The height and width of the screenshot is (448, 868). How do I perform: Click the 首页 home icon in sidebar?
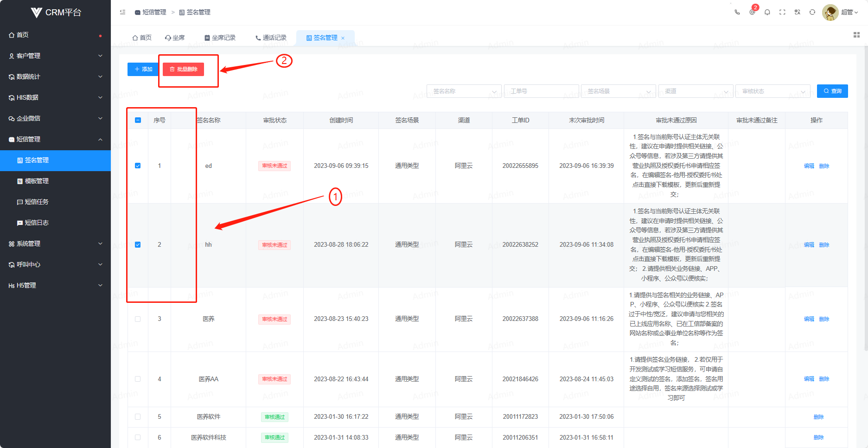click(x=12, y=35)
